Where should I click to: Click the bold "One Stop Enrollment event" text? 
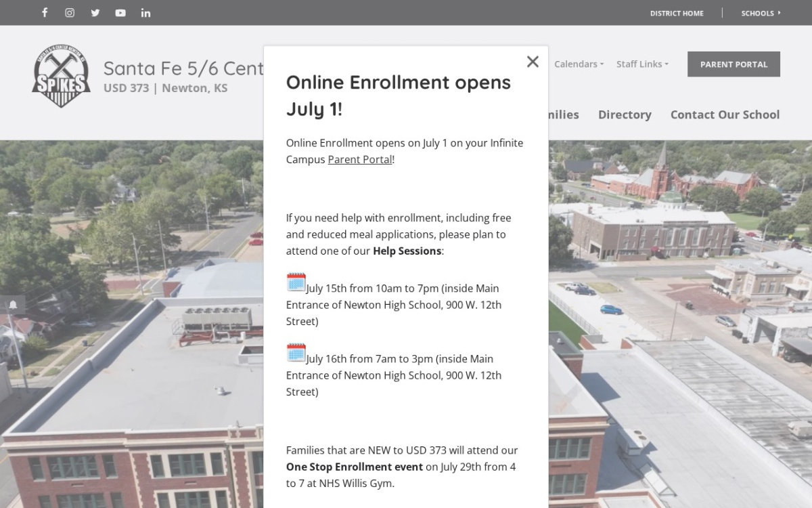(354, 467)
